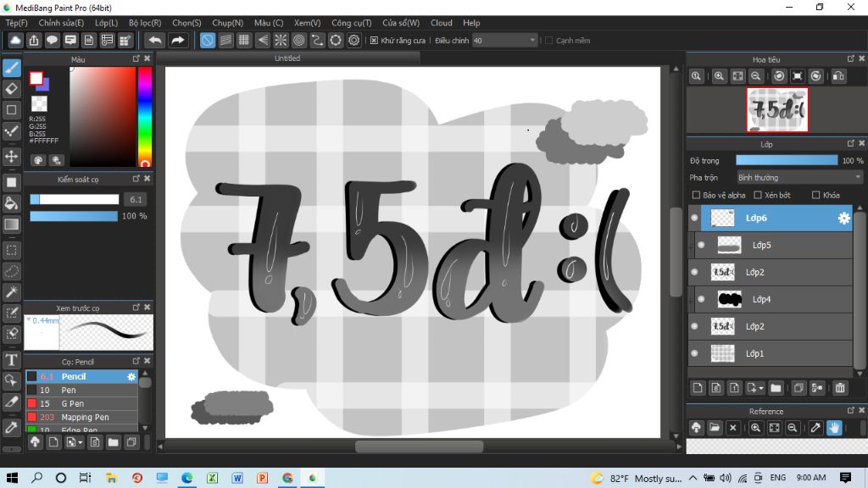Select the Pen brush in the list
868x488 pixels.
(81, 390)
